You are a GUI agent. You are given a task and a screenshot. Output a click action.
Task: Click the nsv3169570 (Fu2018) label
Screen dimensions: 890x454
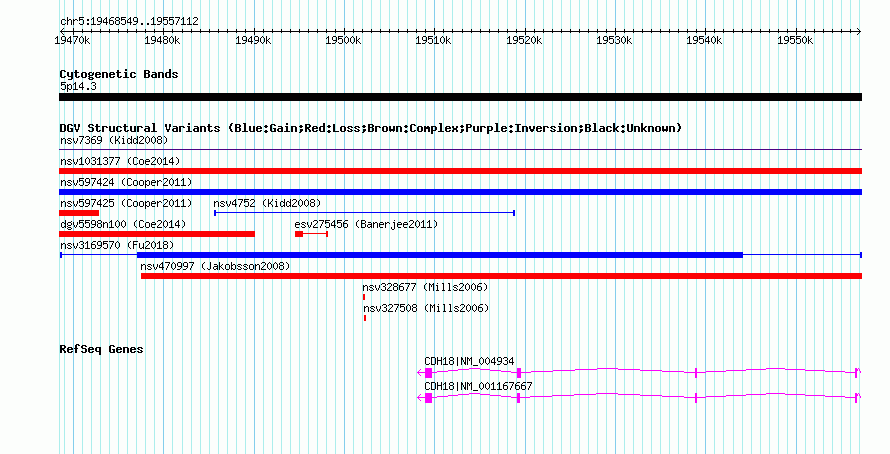117,245
